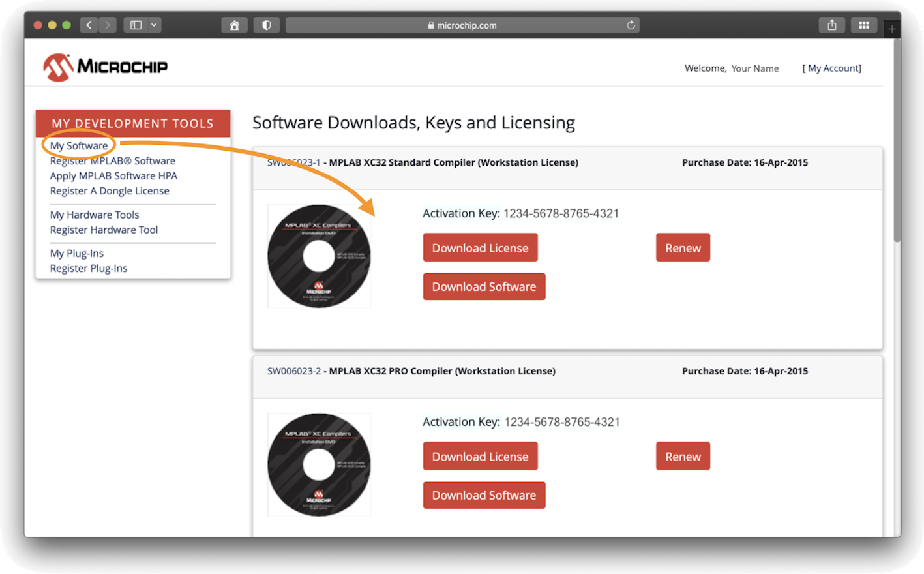Show the tab overview grid icon
This screenshot has height=574, width=924.
point(863,25)
